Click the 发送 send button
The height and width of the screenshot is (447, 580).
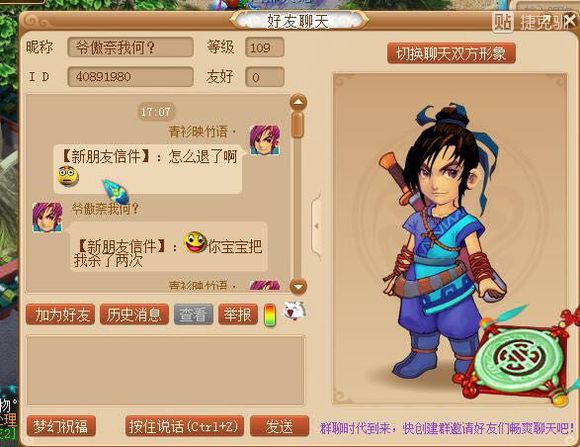pyautogui.click(x=279, y=426)
